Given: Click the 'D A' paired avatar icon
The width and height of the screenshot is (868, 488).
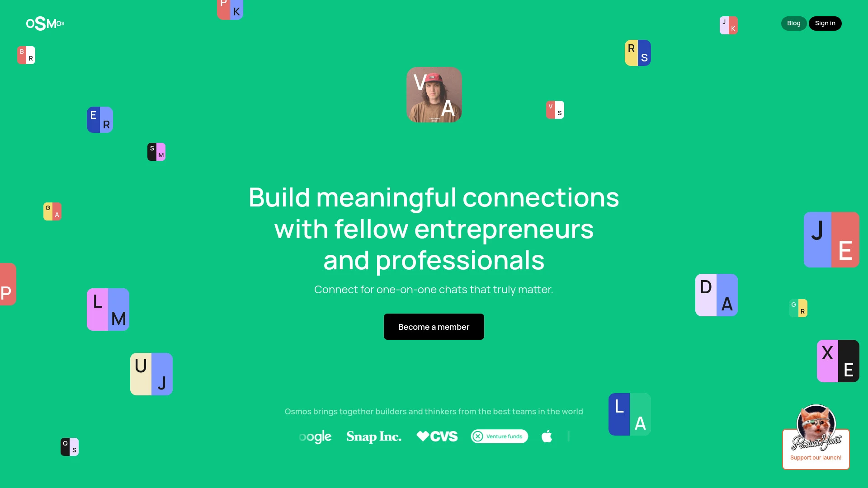Looking at the screenshot, I should (x=716, y=296).
